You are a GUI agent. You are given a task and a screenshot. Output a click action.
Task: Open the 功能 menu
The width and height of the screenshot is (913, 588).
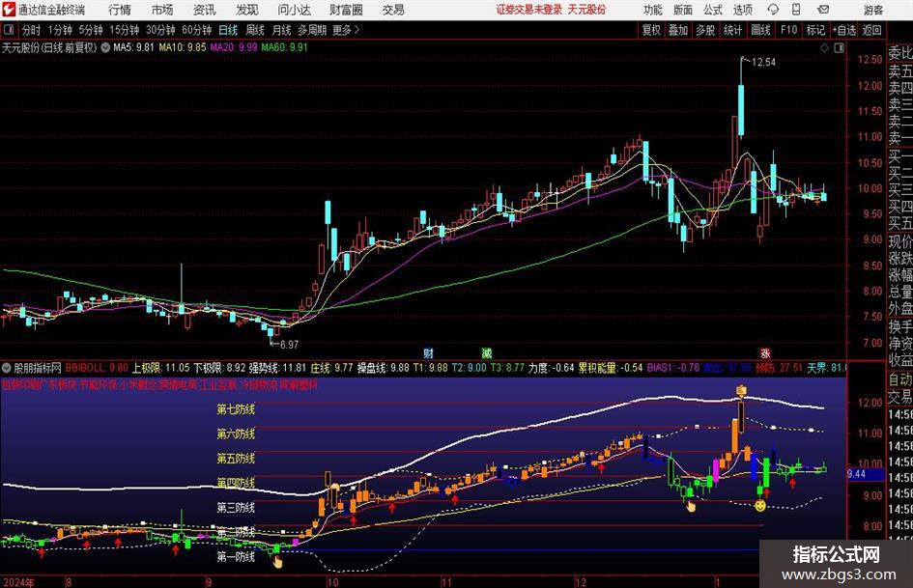[x=653, y=10]
